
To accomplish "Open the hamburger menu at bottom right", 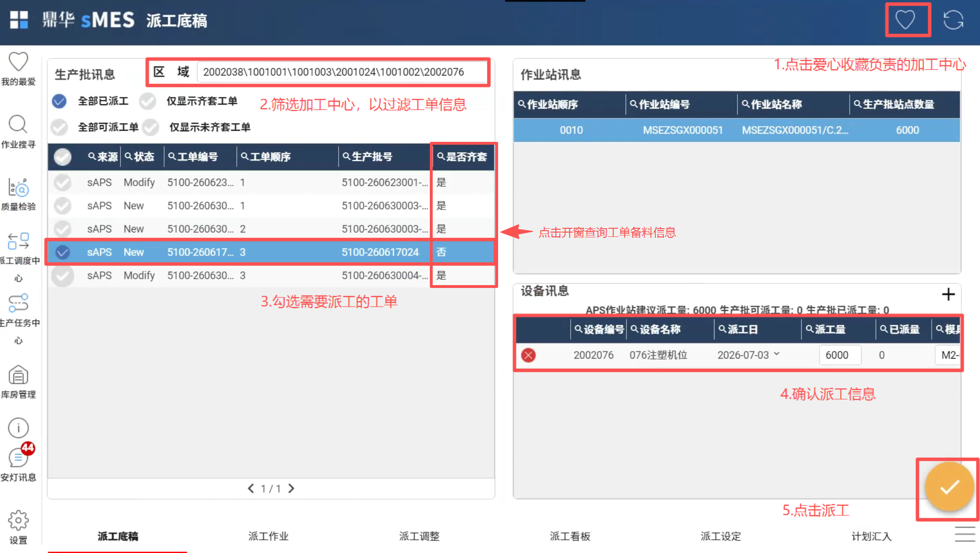I will point(965,534).
